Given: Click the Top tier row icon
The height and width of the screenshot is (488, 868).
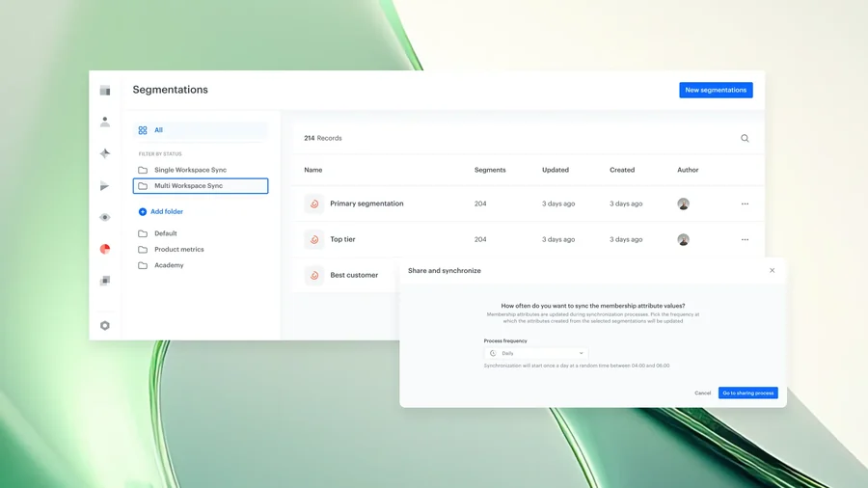Looking at the screenshot, I should (313, 239).
